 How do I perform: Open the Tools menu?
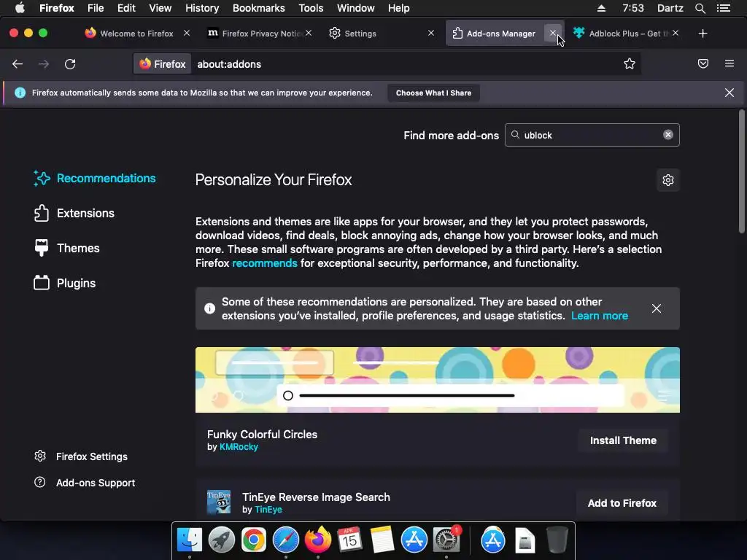(311, 8)
